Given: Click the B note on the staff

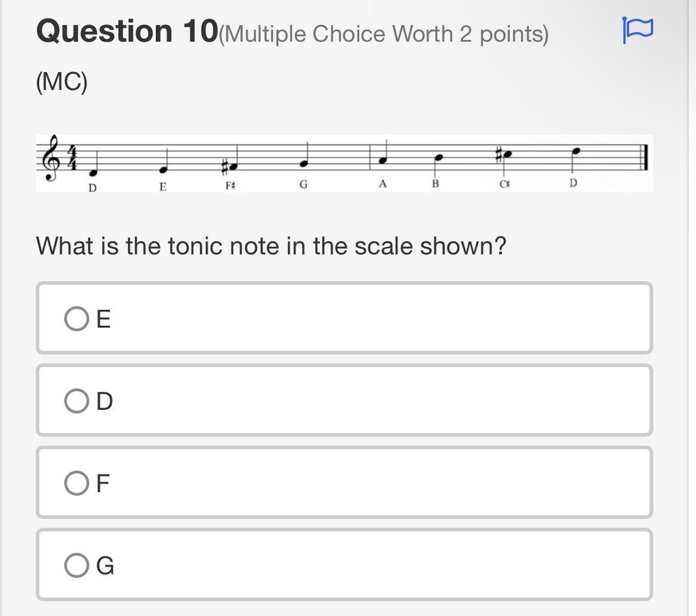Looking at the screenshot, I should pyautogui.click(x=439, y=158).
